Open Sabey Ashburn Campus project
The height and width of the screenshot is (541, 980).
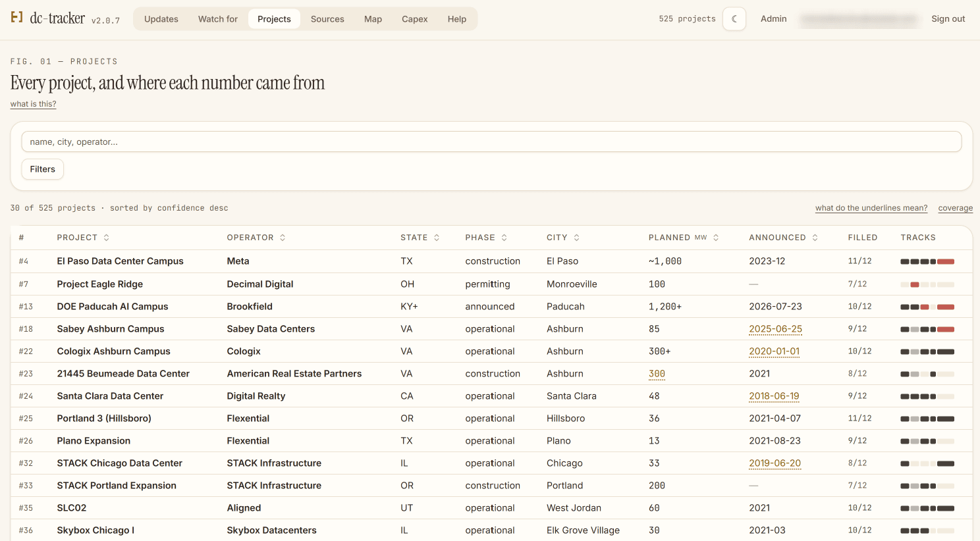(111, 329)
